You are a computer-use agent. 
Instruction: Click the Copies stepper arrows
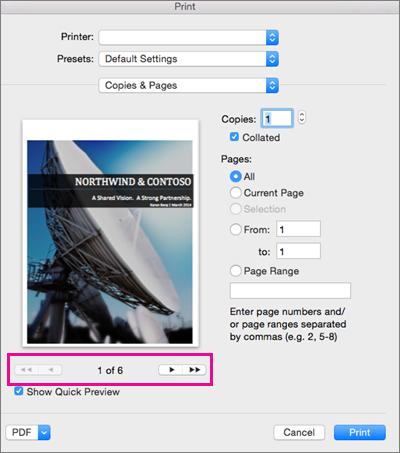click(302, 117)
